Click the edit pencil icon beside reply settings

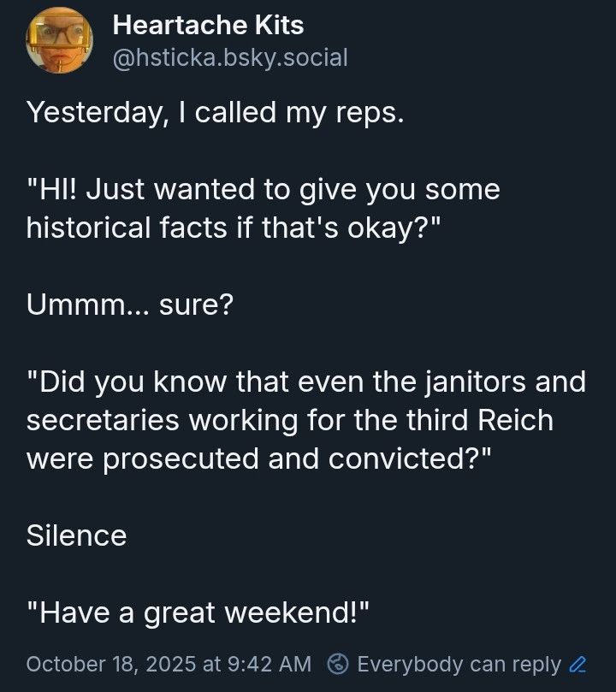578,664
